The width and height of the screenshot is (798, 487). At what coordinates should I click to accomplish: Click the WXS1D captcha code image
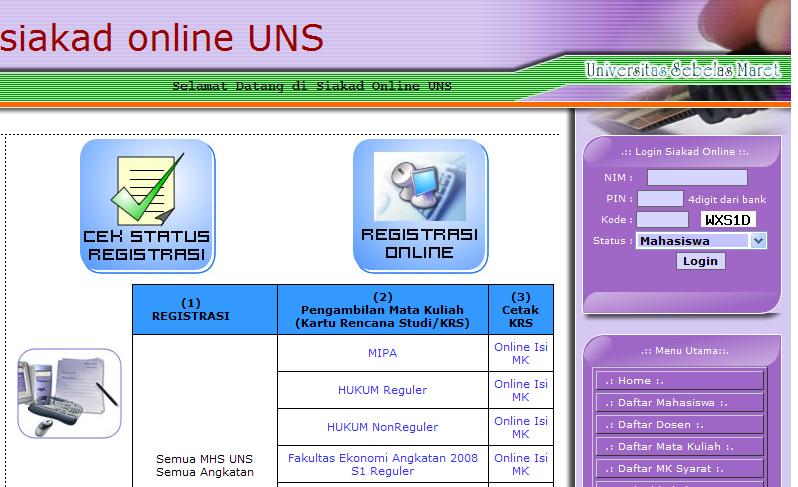point(728,220)
